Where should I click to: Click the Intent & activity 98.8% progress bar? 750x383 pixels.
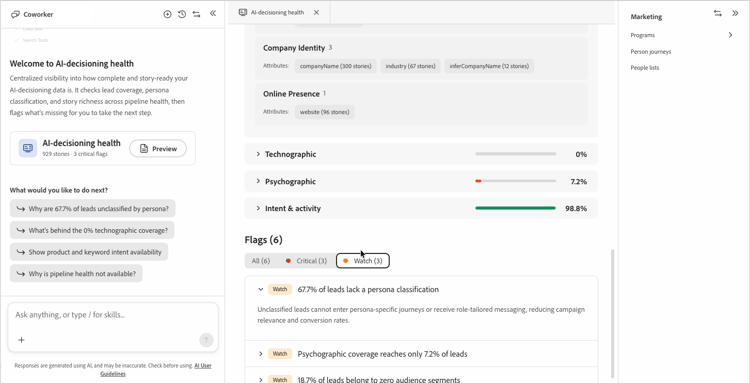pyautogui.click(x=516, y=208)
